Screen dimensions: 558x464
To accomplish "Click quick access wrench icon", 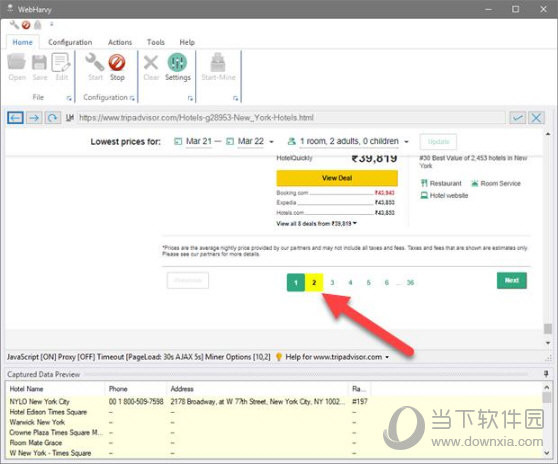I will (x=14, y=25).
